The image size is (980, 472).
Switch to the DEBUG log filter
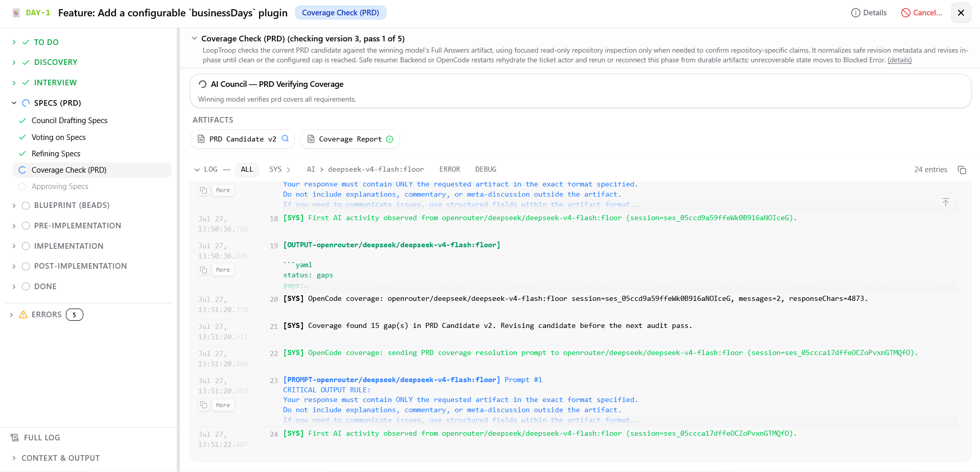485,170
